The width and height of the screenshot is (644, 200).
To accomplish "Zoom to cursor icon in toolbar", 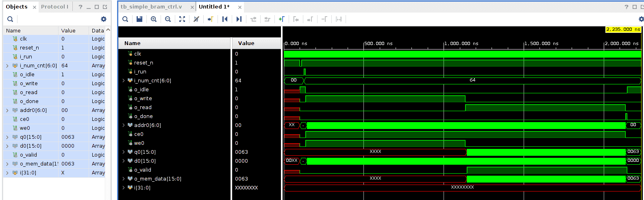I will (196, 19).
